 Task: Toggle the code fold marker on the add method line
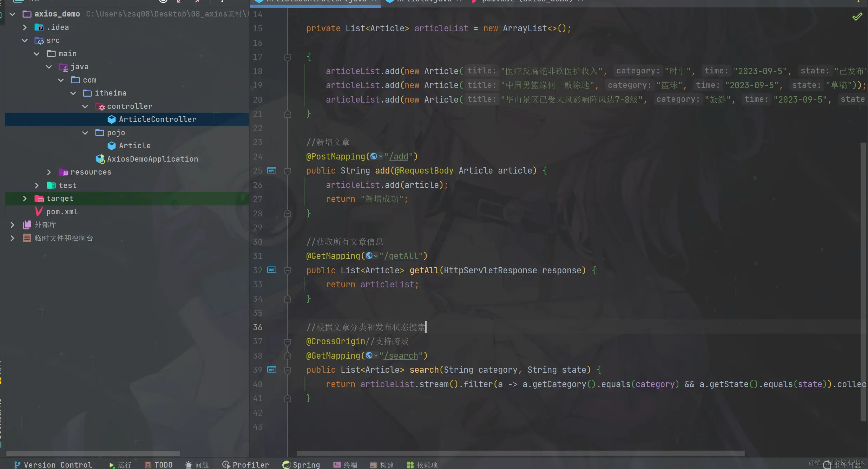pos(288,171)
